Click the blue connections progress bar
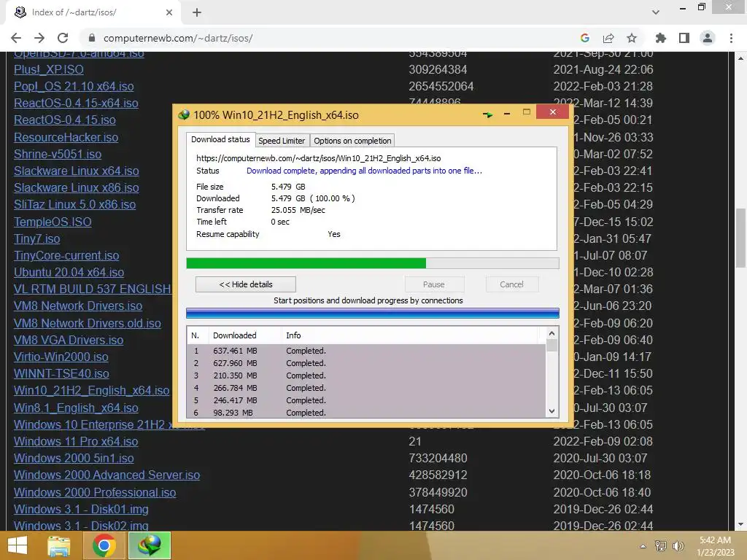The height and width of the screenshot is (560, 747). pos(373,313)
